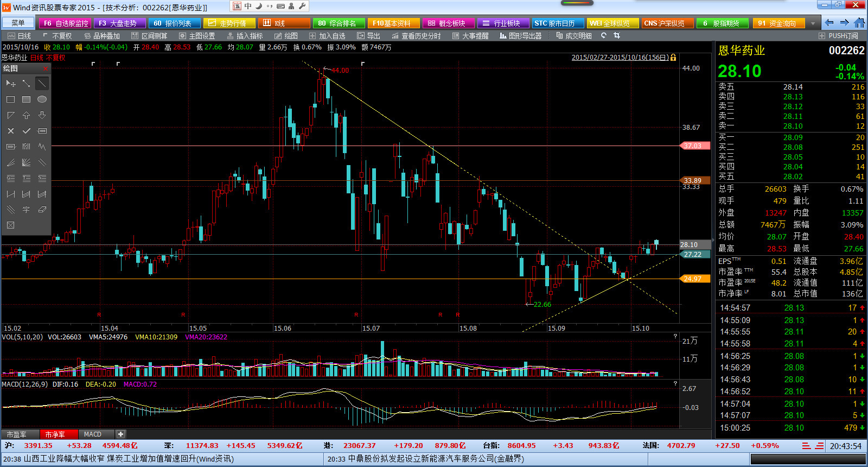Select the eraser tool in drawing panel
The width and height of the screenshot is (868, 467).
pos(42,210)
